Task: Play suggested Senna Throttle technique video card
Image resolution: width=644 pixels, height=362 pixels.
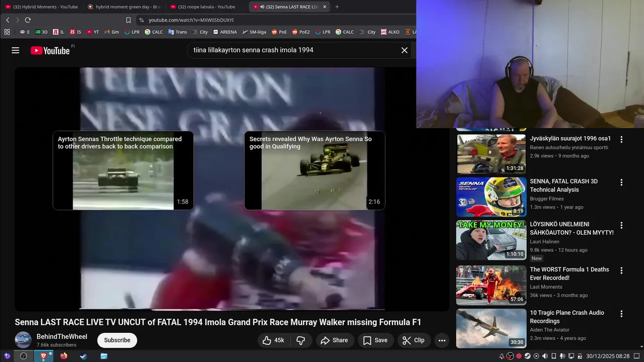Action: [x=123, y=170]
